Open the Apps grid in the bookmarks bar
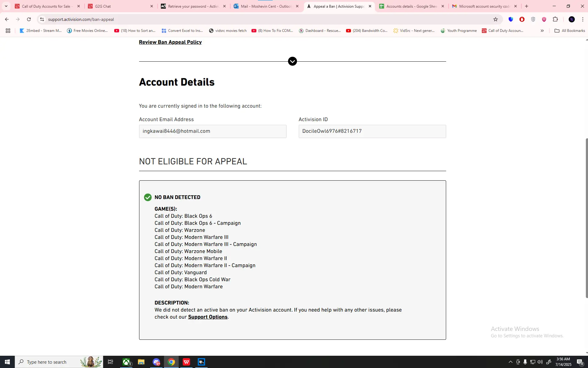The image size is (588, 368). pyautogui.click(x=8, y=31)
